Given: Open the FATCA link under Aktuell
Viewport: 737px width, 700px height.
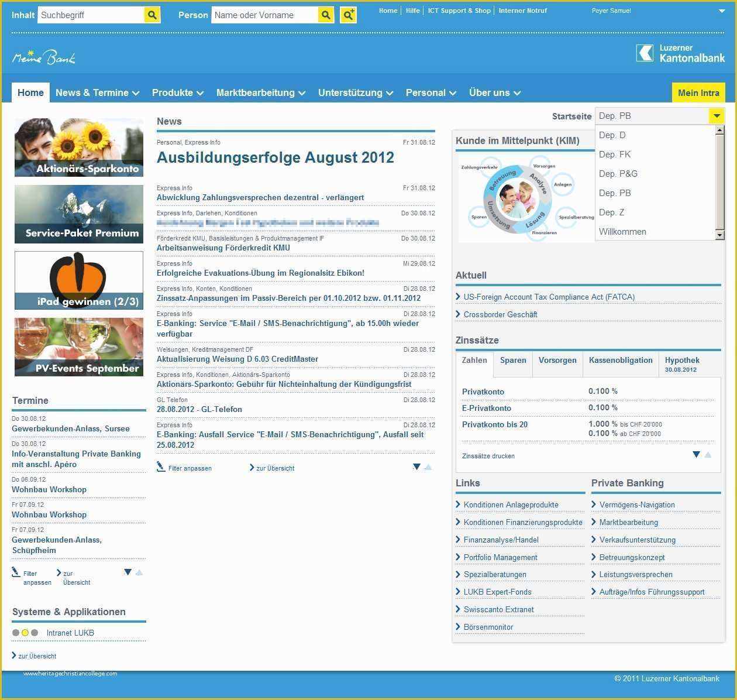Looking at the screenshot, I should (549, 297).
